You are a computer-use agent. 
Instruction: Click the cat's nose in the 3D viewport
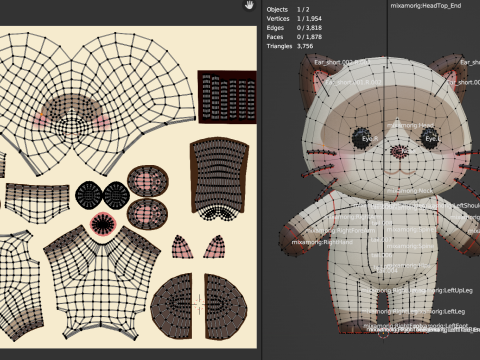click(x=399, y=151)
